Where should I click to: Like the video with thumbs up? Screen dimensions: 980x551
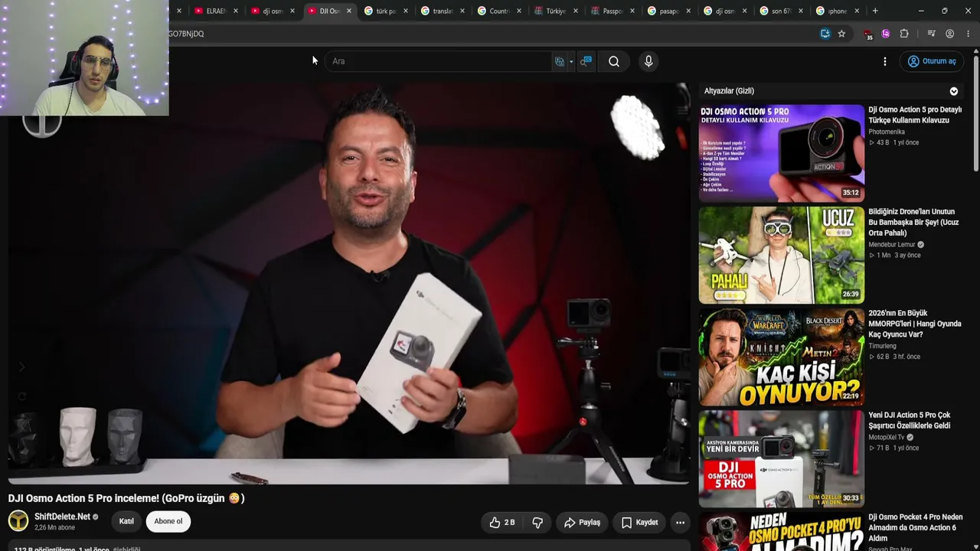(x=502, y=523)
